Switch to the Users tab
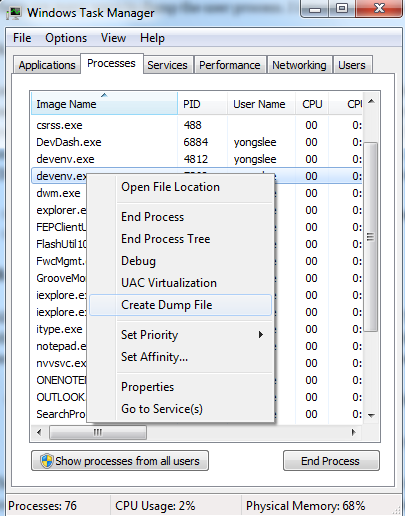Screen dimensions: 405x516 (x=352, y=65)
